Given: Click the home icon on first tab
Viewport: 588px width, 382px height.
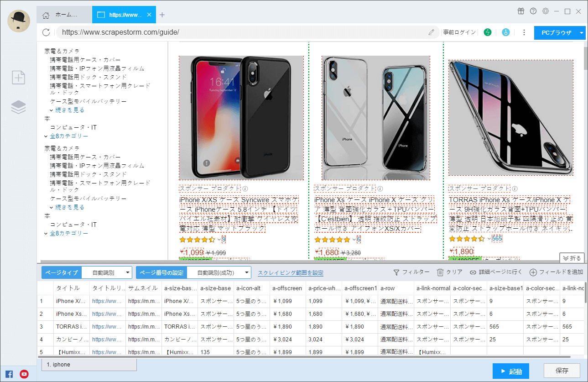Looking at the screenshot, I should 46,15.
